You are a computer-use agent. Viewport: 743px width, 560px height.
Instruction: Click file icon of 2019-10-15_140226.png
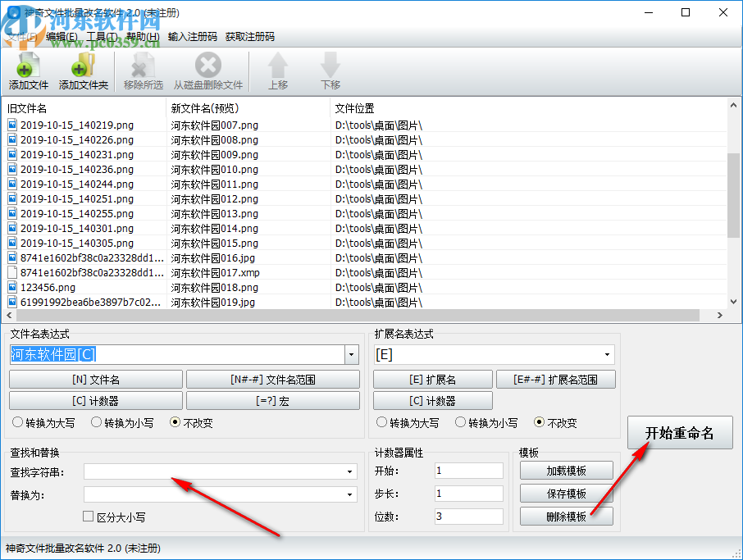click(12, 139)
